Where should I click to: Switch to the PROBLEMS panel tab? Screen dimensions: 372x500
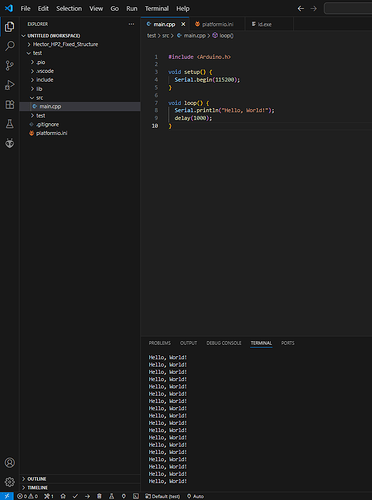tap(160, 343)
